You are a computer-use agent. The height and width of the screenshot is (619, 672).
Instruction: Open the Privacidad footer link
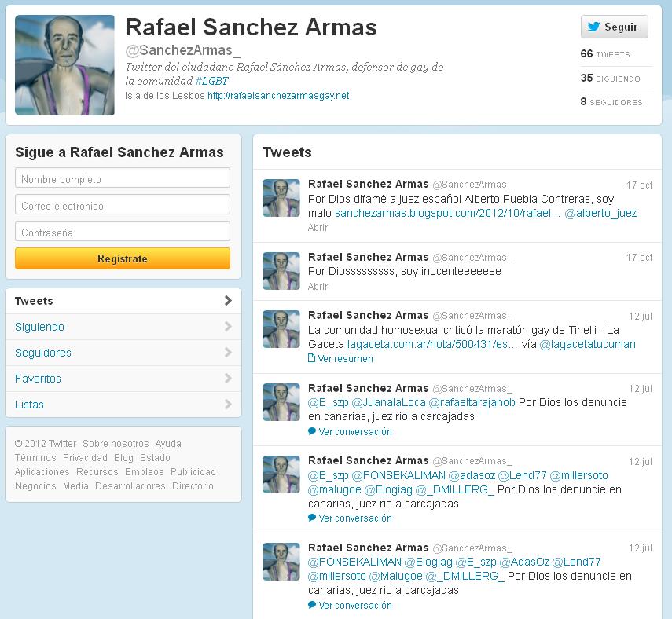point(86,458)
